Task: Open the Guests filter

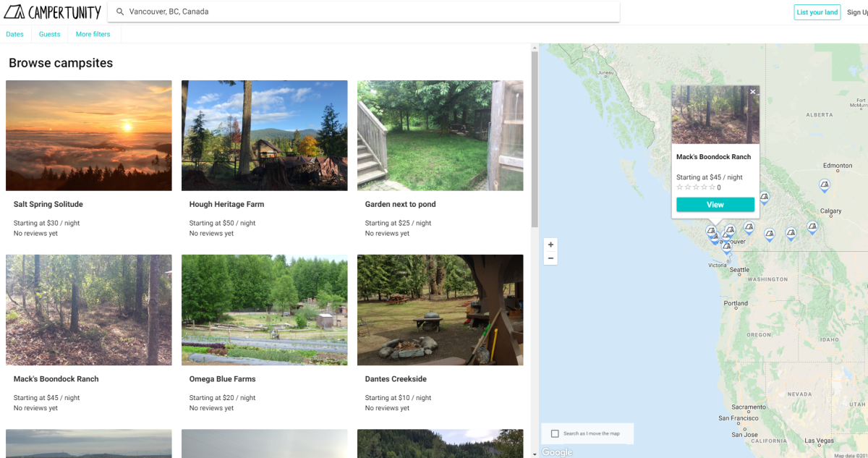Action: 49,33
